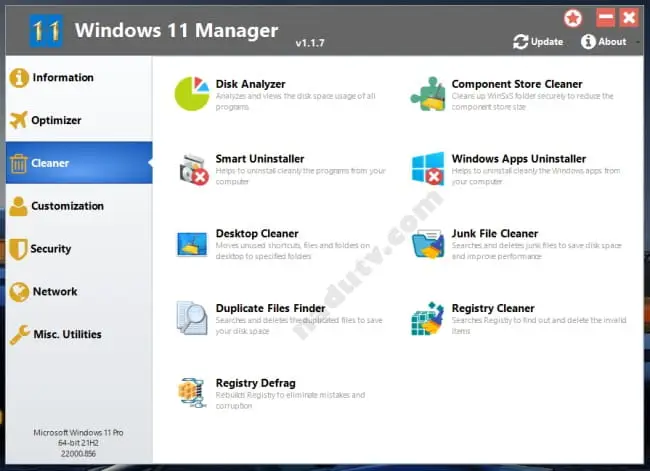Click the Desktop Cleaner monitor icon

coord(192,244)
